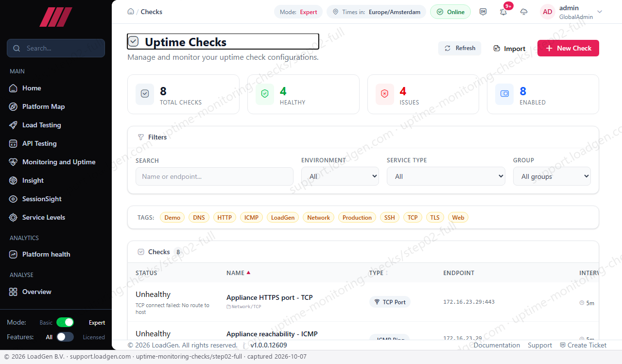The width and height of the screenshot is (622, 364).
Task: Open Platform health in the sidebar
Action: [46, 254]
